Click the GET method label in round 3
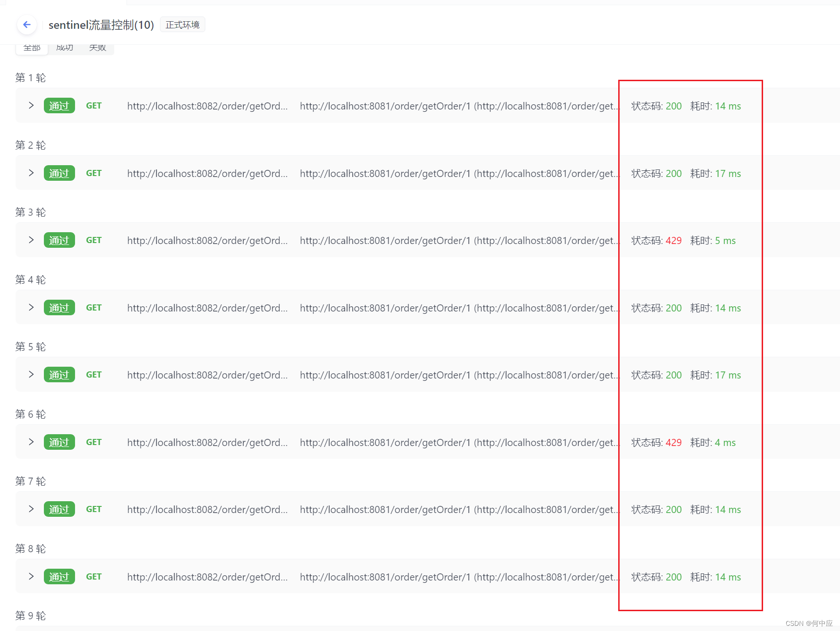840x631 pixels. (x=94, y=240)
